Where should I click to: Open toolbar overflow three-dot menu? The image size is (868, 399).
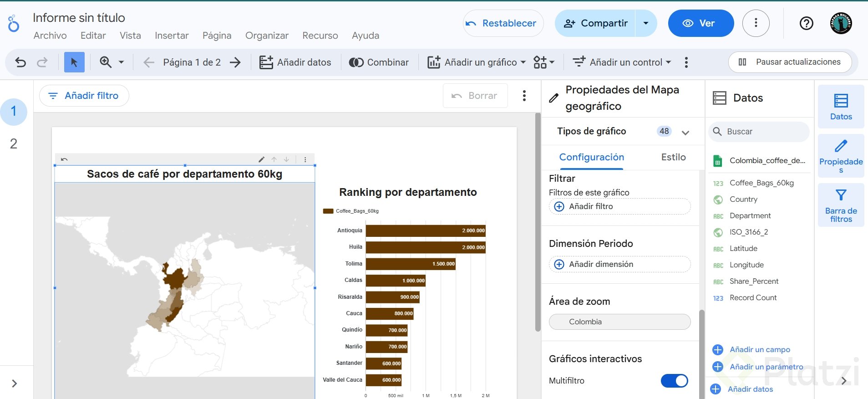click(686, 62)
